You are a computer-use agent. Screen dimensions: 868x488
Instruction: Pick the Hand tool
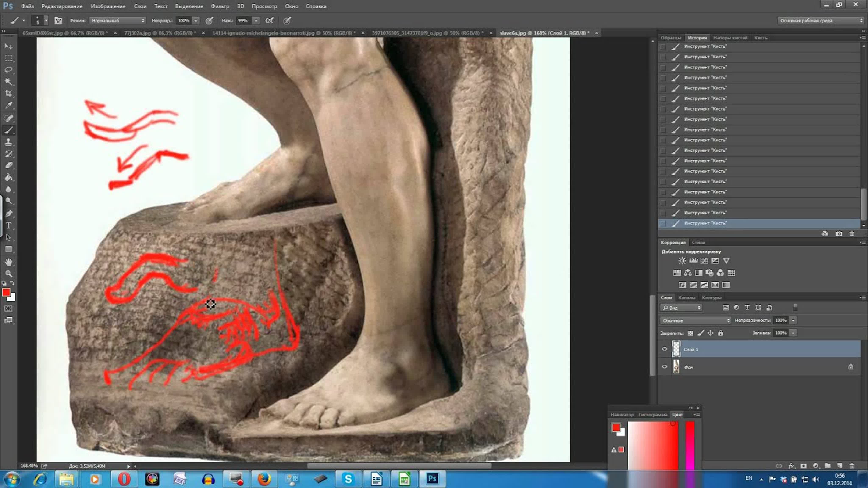pos(8,262)
